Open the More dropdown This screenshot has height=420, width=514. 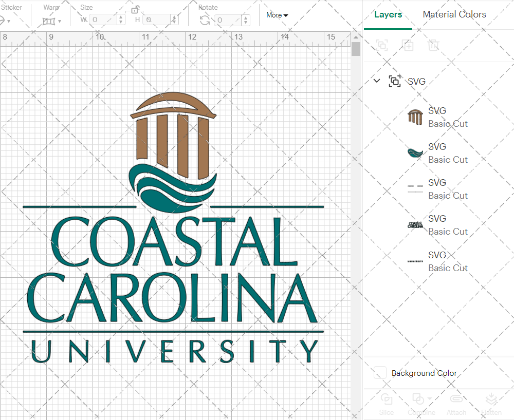tap(277, 15)
